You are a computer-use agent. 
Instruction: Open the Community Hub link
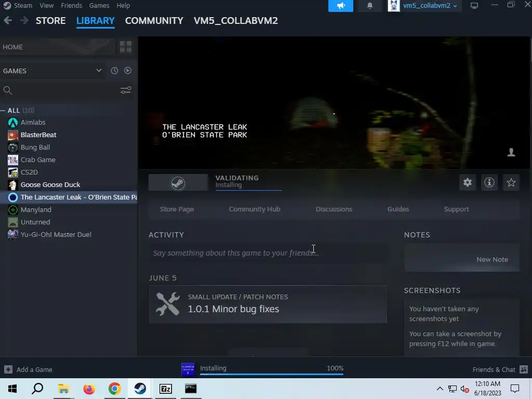pyautogui.click(x=255, y=209)
